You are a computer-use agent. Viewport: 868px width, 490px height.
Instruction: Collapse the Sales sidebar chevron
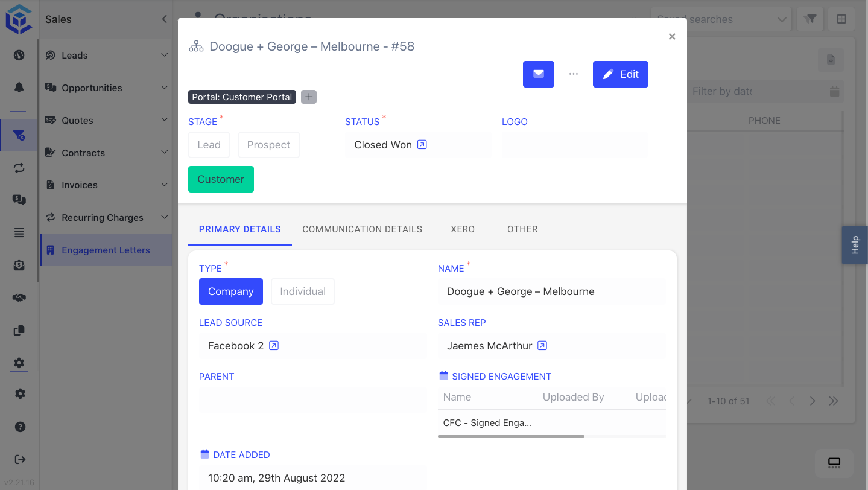coord(165,19)
